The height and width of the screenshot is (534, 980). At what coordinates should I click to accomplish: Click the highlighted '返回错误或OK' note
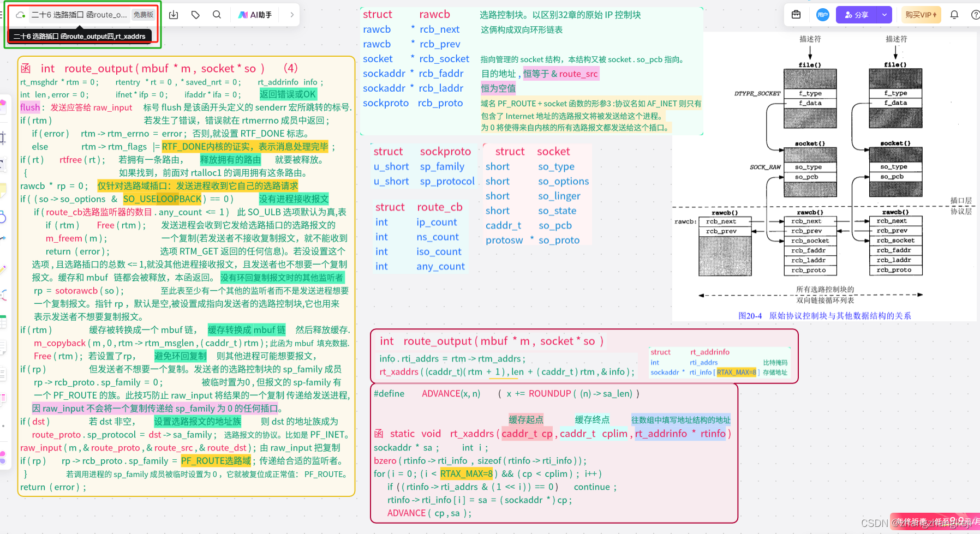point(288,94)
